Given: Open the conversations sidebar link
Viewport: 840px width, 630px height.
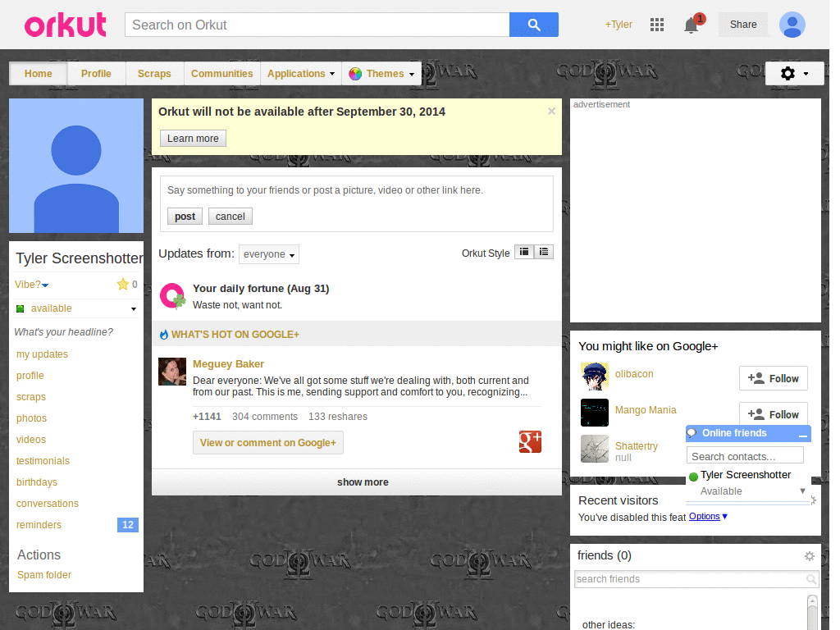Looking at the screenshot, I should [47, 504].
